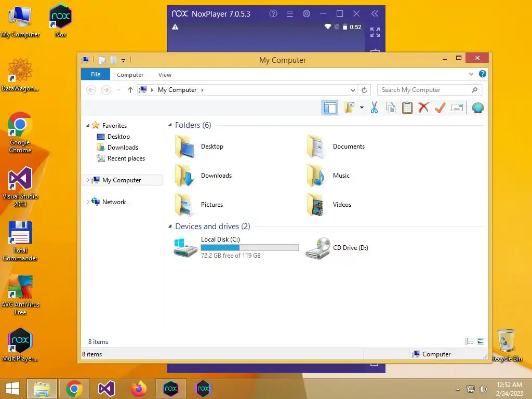This screenshot has height=399, width=532.
Task: Click the folder options toolbar icon
Action: click(349, 108)
